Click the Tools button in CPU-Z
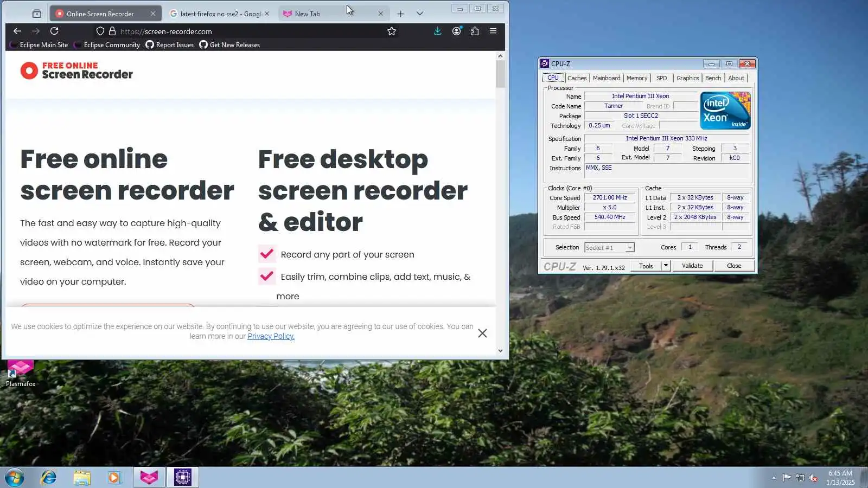868x488 pixels. point(646,266)
